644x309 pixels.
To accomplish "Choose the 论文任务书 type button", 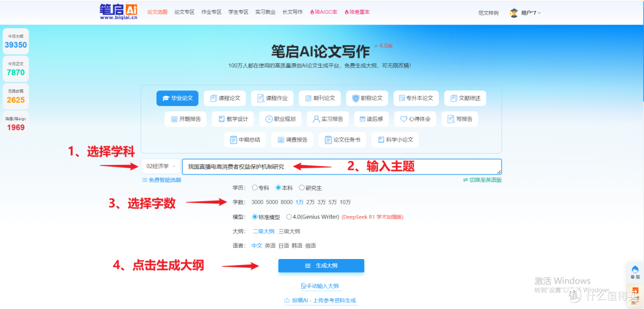I will [x=342, y=140].
